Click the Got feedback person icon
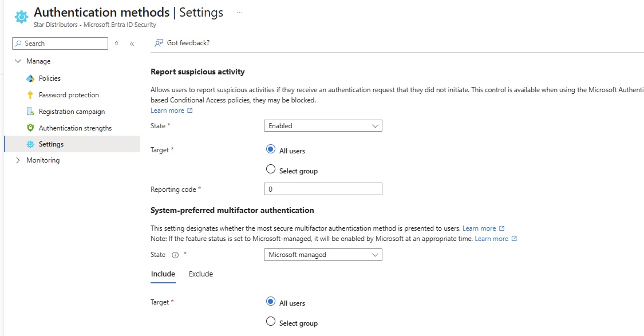644x336 pixels. 159,44
